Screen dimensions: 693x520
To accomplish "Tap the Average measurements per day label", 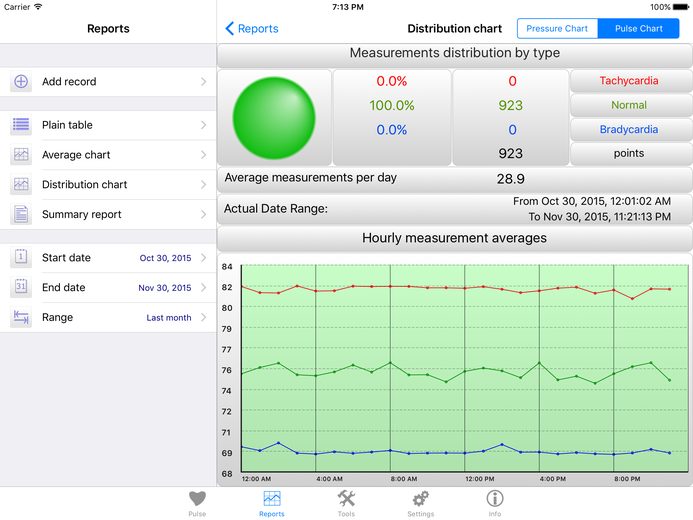I will pyautogui.click(x=310, y=178).
